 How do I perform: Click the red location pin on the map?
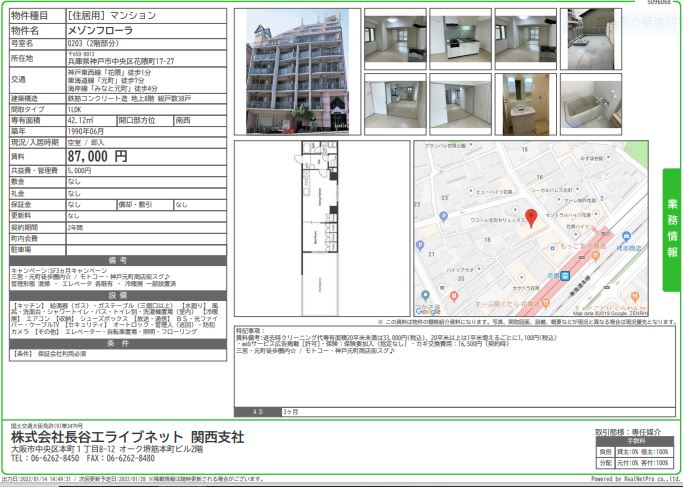coord(531,218)
